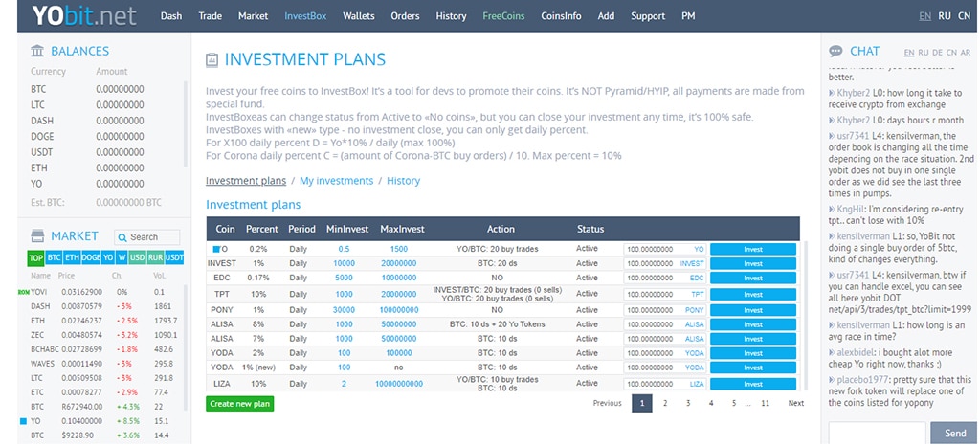Click the chat message input box
The width and height of the screenshot is (980, 446).
click(x=877, y=433)
